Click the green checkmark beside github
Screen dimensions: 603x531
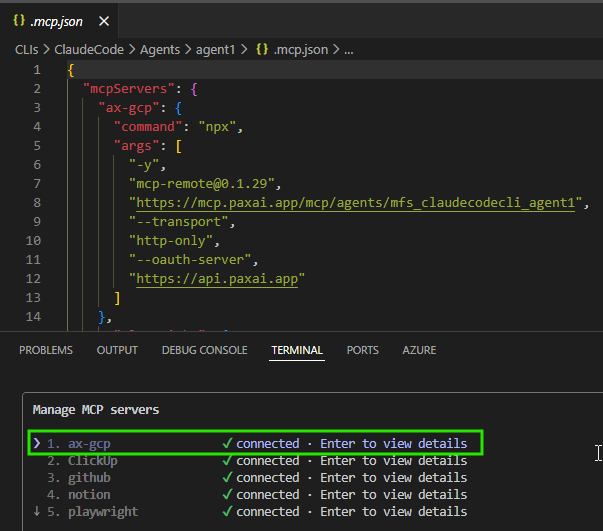tap(228, 478)
